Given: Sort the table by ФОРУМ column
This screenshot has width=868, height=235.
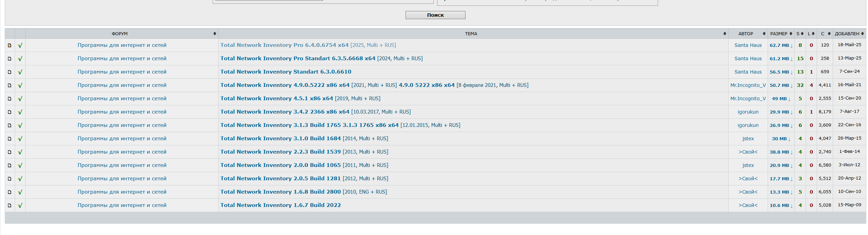Looking at the screenshot, I should point(122,34).
